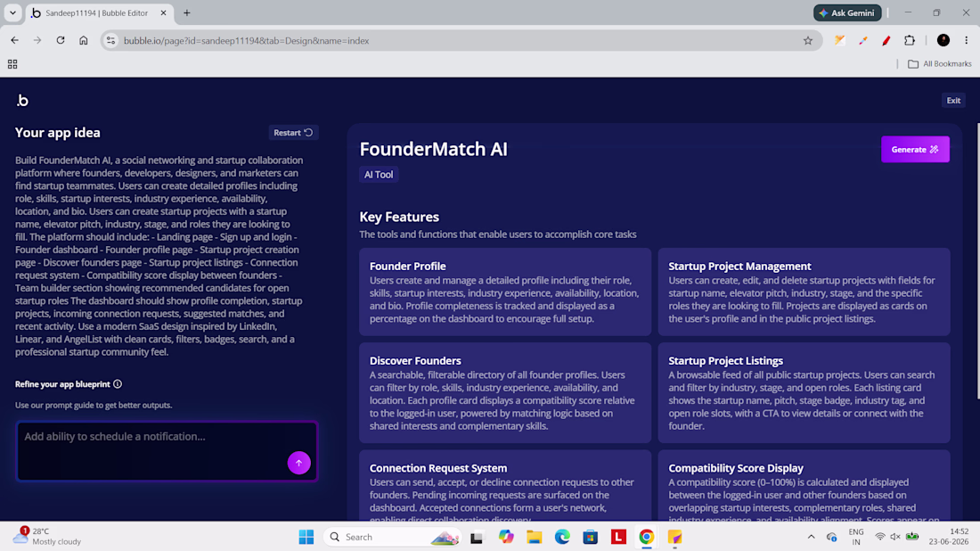The height and width of the screenshot is (551, 980).
Task: Go back with the browser back arrow
Action: coord(14,41)
